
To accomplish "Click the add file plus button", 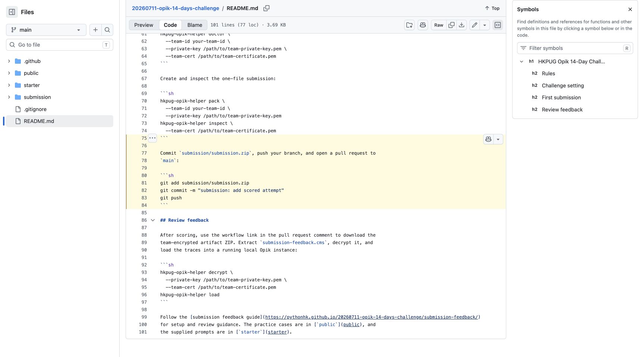I will [95, 30].
